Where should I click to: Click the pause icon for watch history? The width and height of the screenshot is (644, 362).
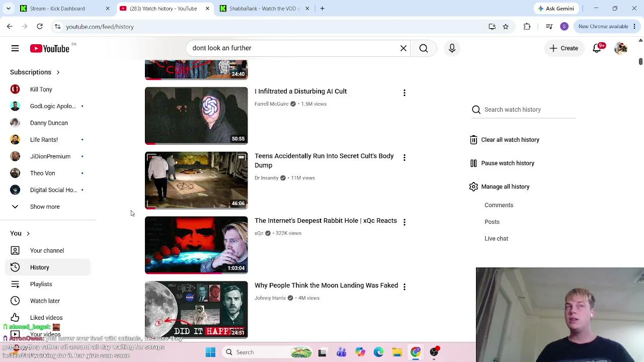click(x=473, y=163)
